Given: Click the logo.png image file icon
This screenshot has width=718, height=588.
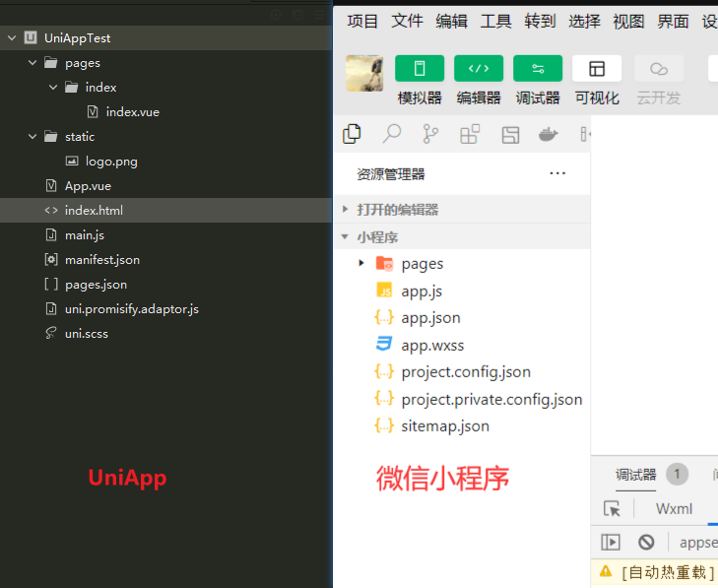Looking at the screenshot, I should coord(72,161).
